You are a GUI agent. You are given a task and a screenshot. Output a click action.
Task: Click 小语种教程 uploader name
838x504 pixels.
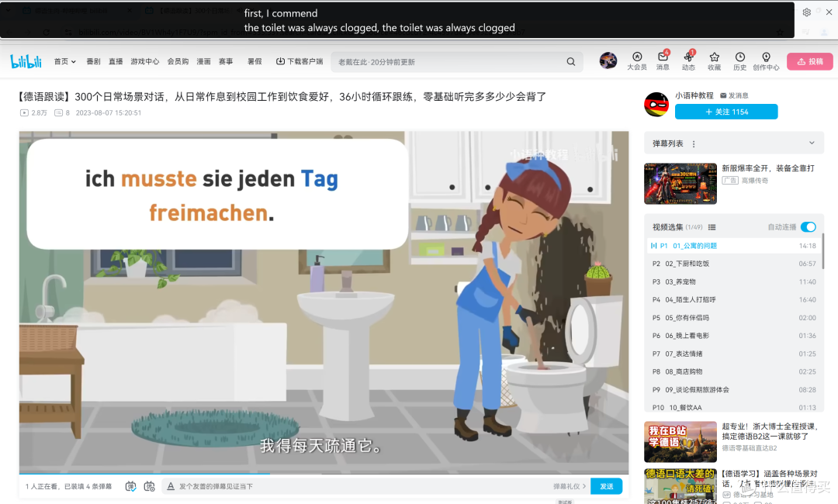tap(694, 95)
